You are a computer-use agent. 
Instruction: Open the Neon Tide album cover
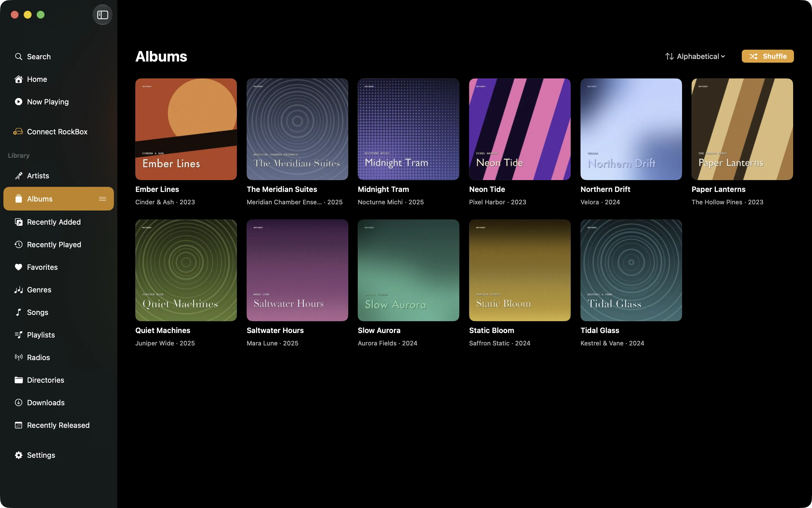(x=520, y=129)
